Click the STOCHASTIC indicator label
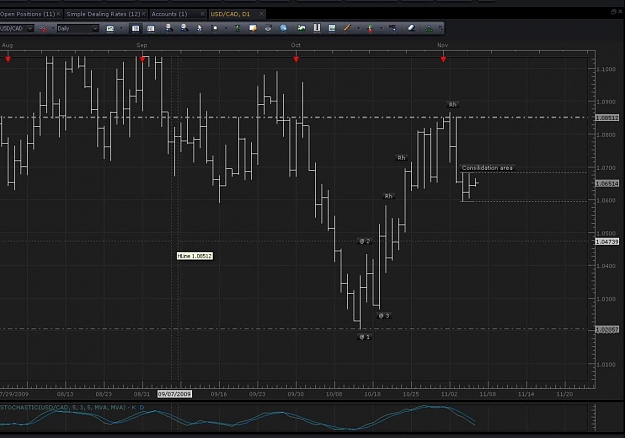625x438 pixels. tap(72, 407)
